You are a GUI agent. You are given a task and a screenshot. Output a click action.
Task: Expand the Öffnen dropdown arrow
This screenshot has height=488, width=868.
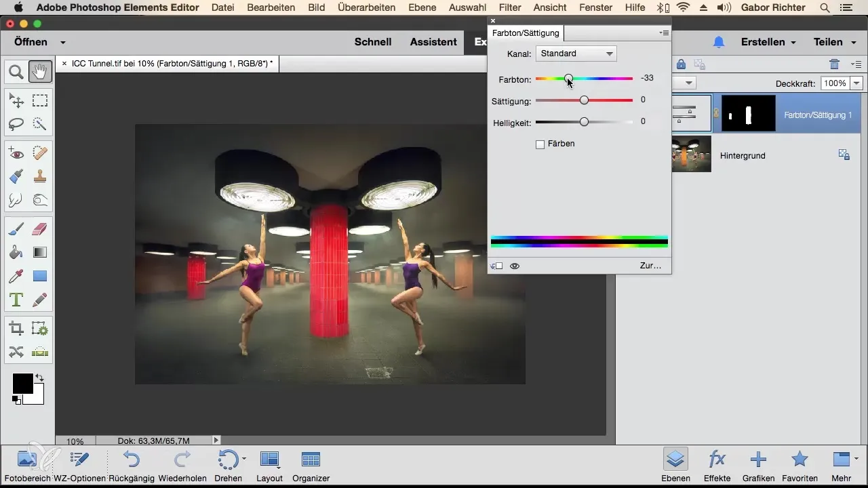[62, 42]
